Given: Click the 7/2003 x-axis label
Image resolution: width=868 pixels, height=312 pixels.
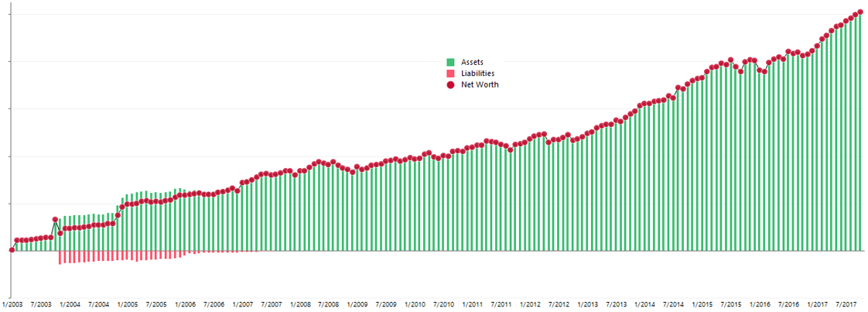Looking at the screenshot, I should tap(41, 305).
